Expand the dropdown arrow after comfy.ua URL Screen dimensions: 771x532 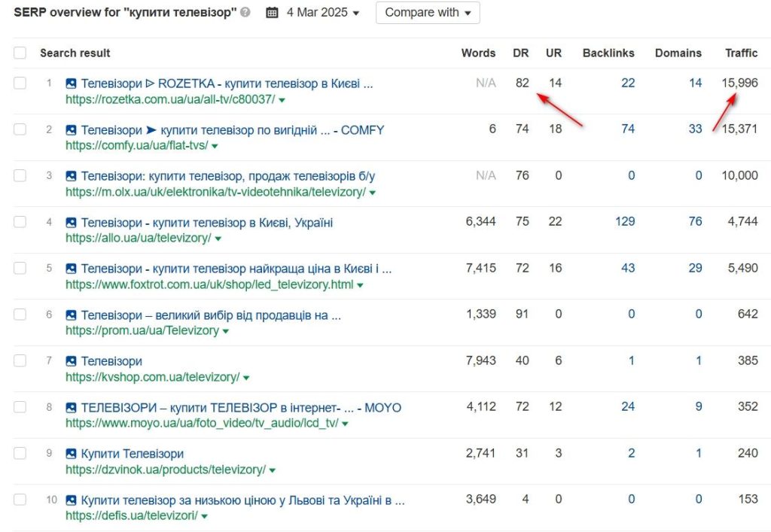215,147
